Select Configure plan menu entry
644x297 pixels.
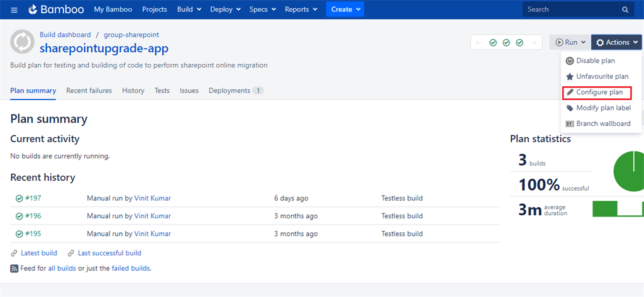point(601,92)
